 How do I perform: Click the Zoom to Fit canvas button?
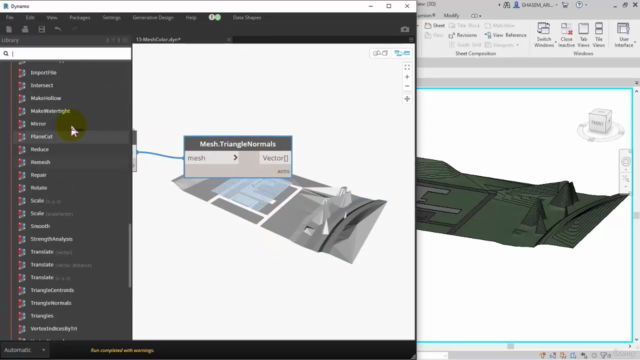click(x=407, y=67)
